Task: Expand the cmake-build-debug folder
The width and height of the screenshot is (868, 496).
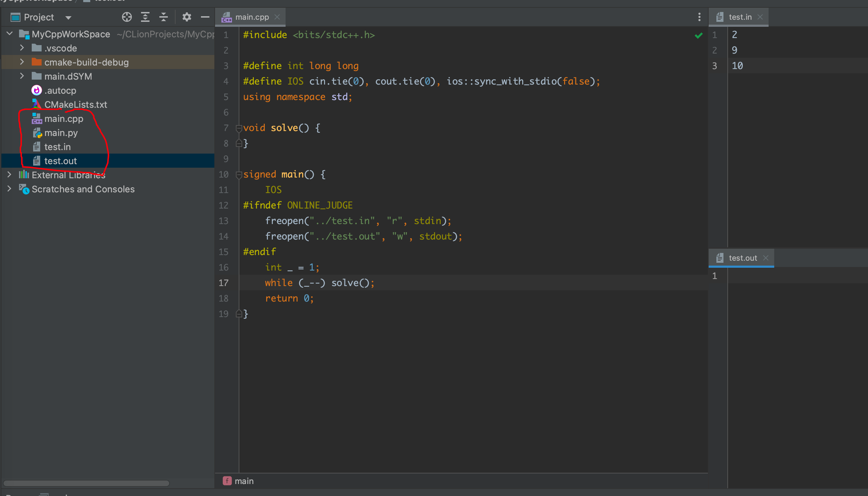Action: tap(22, 62)
